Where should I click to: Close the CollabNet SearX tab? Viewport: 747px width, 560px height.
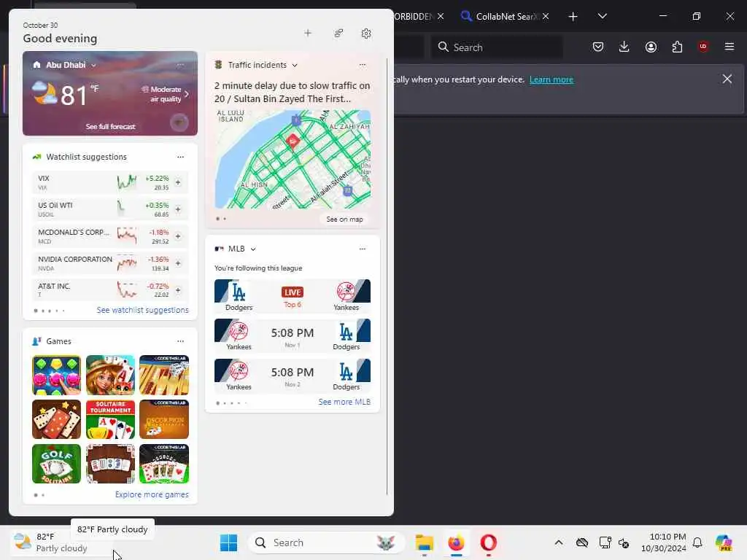[546, 17]
